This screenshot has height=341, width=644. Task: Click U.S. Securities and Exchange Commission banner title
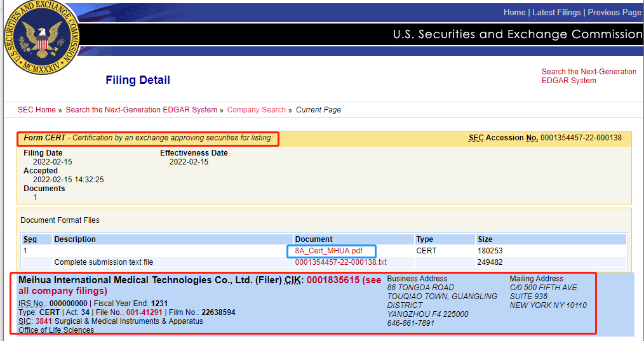pyautogui.click(x=517, y=34)
